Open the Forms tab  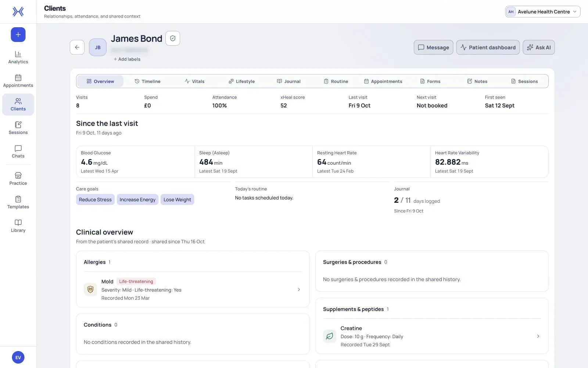pos(430,81)
